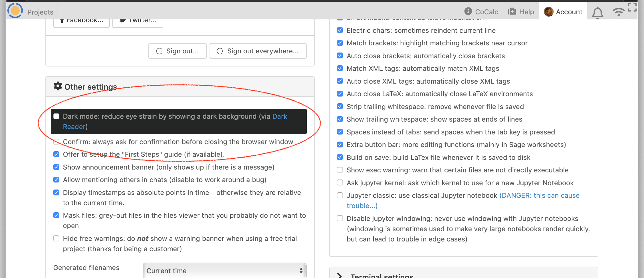
Task: Click Sign out everywhere button
Action: [x=258, y=51]
